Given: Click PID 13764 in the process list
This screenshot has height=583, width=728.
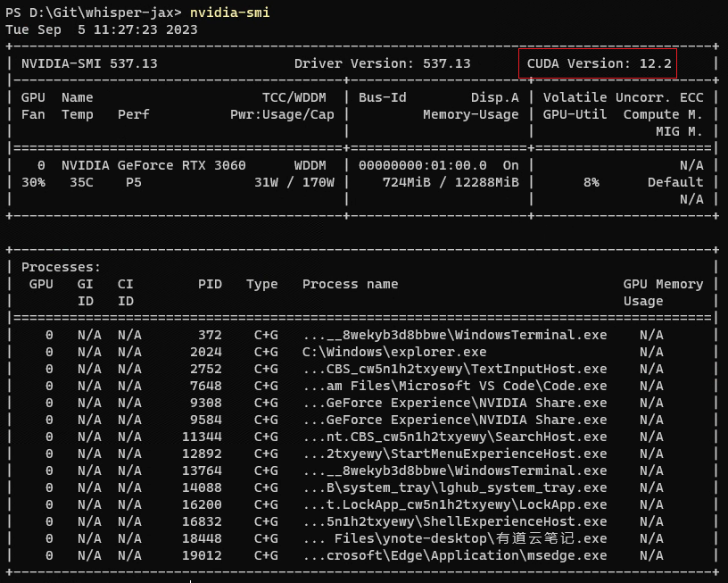Looking at the screenshot, I should [202, 471].
